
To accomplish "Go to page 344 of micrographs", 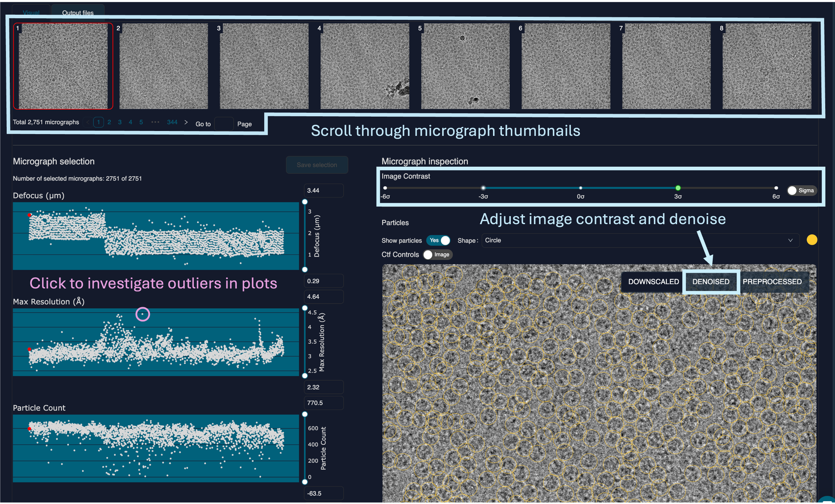I will (172, 122).
